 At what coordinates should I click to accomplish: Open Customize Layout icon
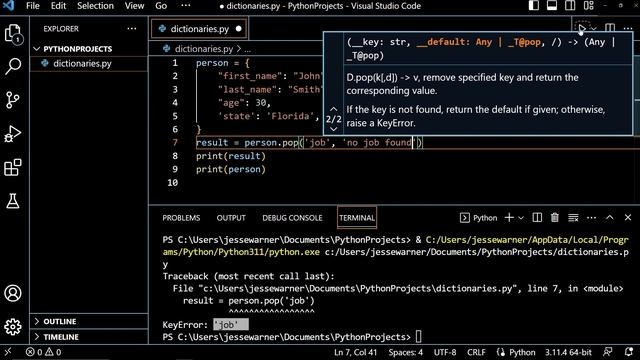tap(589, 6)
